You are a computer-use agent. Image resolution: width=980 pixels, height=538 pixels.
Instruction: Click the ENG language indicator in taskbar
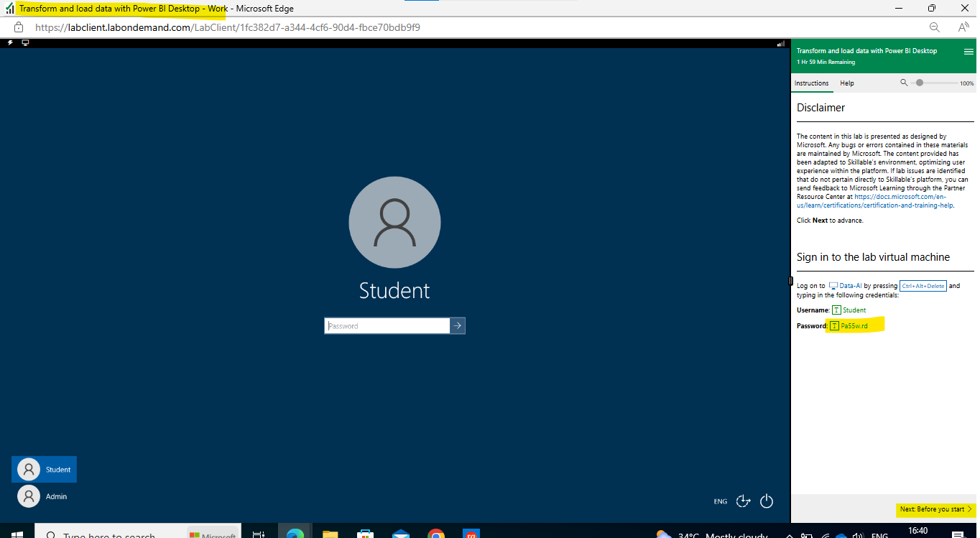pos(879,535)
